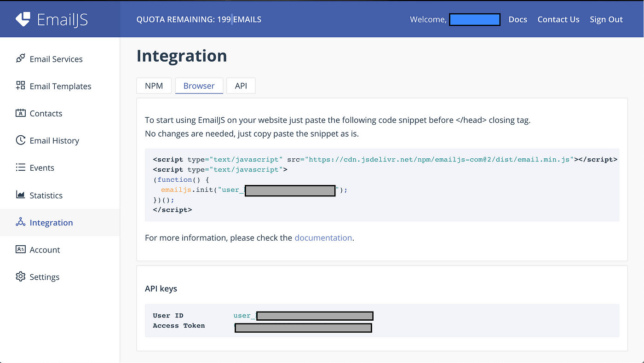
Task: Switch to the API tab
Action: pos(241,86)
